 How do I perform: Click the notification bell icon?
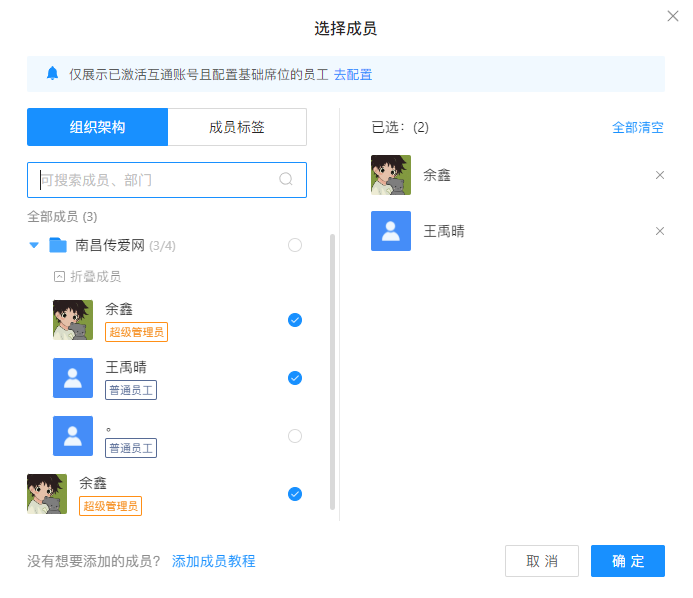(52, 74)
